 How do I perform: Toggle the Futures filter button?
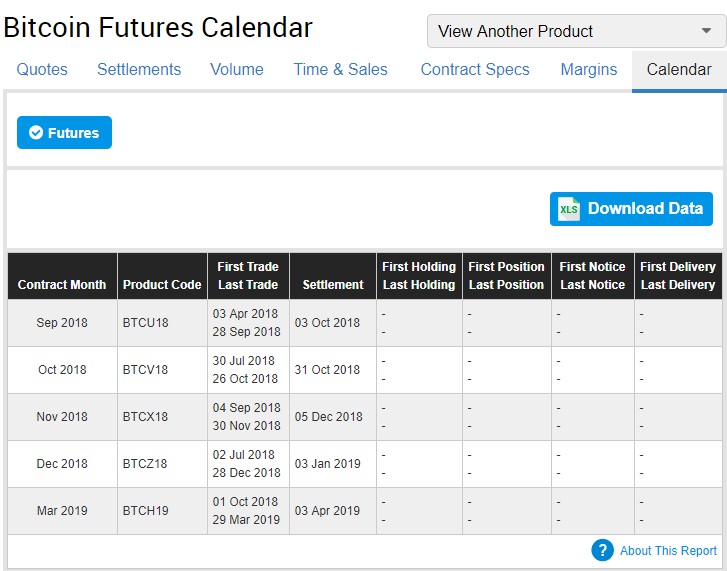point(64,133)
